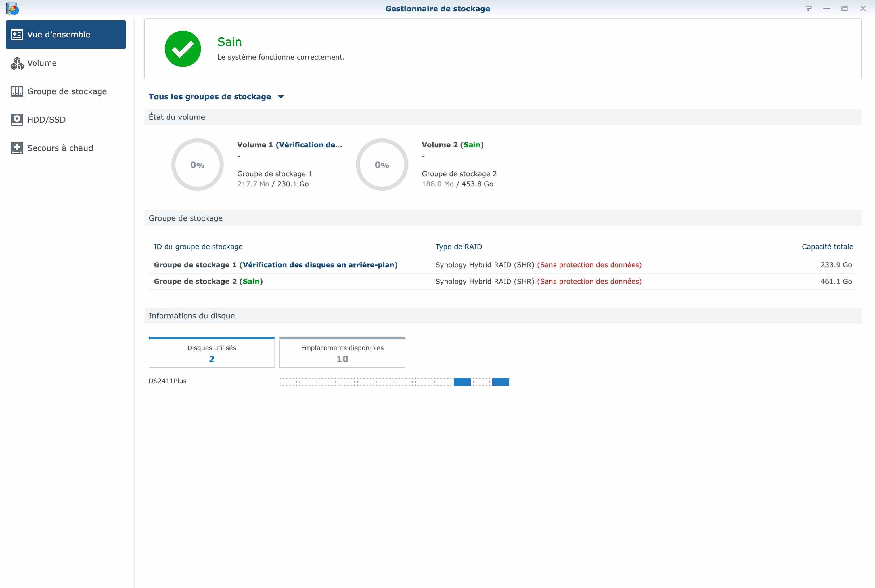Viewport: 875px width, 588px height.
Task: Open Secours à chaud section
Action: [x=66, y=148]
